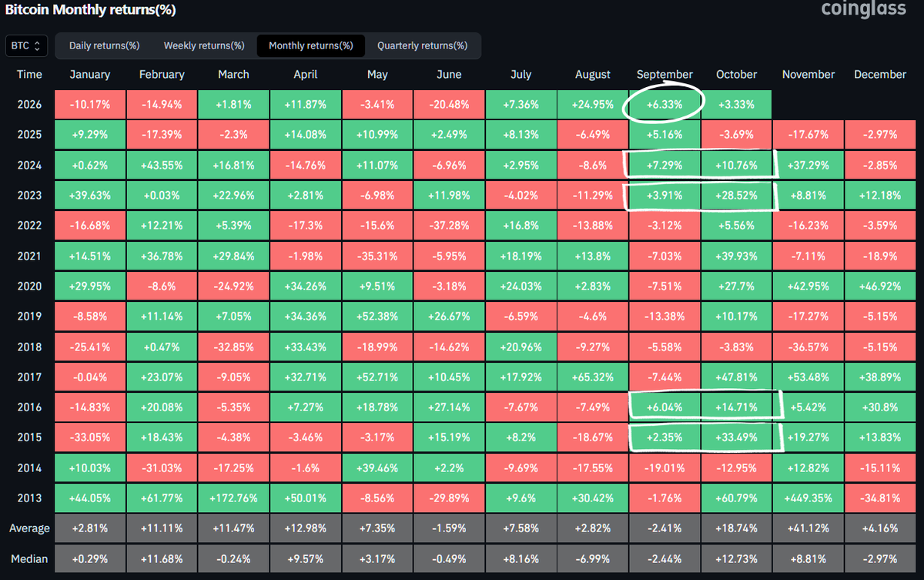Select the -17.39% February 2025 cell

coord(162,135)
